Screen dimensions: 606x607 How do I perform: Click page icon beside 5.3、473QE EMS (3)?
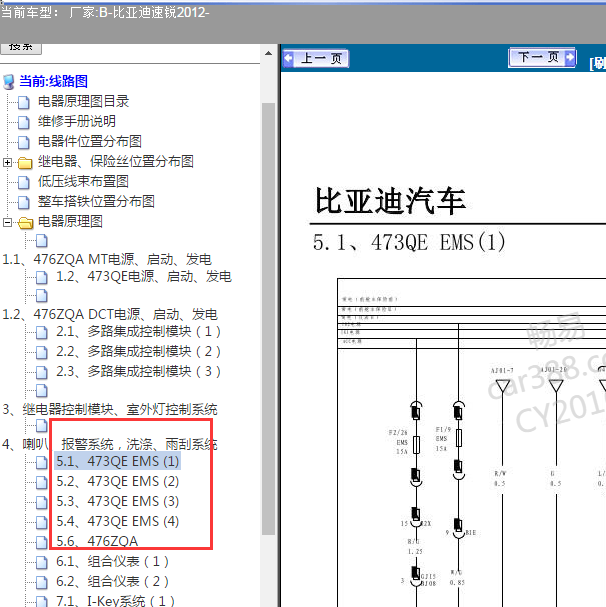[x=41, y=502]
